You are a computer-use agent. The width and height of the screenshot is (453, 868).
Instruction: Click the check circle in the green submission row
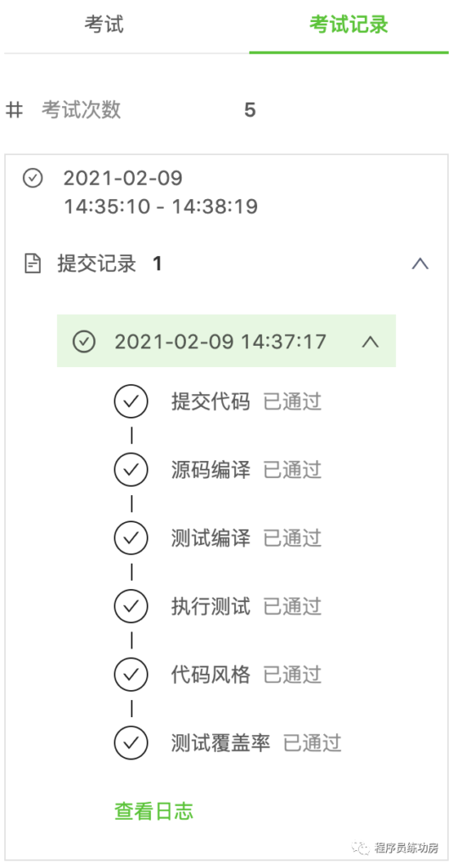(84, 342)
